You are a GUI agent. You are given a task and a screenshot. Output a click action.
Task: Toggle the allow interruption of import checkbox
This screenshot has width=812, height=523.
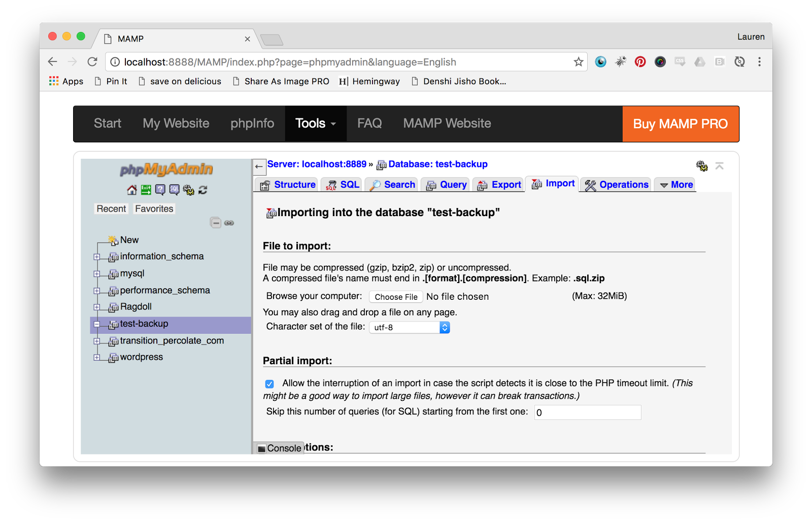[x=269, y=384]
